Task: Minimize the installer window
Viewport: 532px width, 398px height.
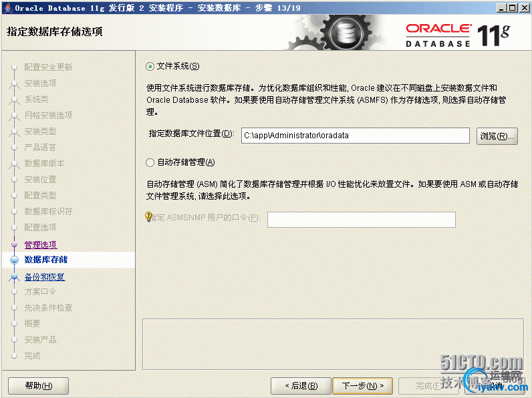Action: pos(501,8)
